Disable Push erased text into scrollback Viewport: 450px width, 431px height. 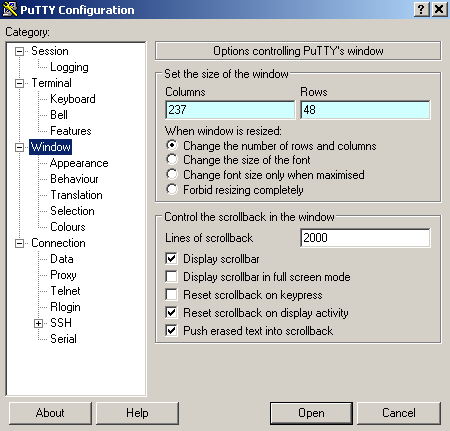pos(171,330)
